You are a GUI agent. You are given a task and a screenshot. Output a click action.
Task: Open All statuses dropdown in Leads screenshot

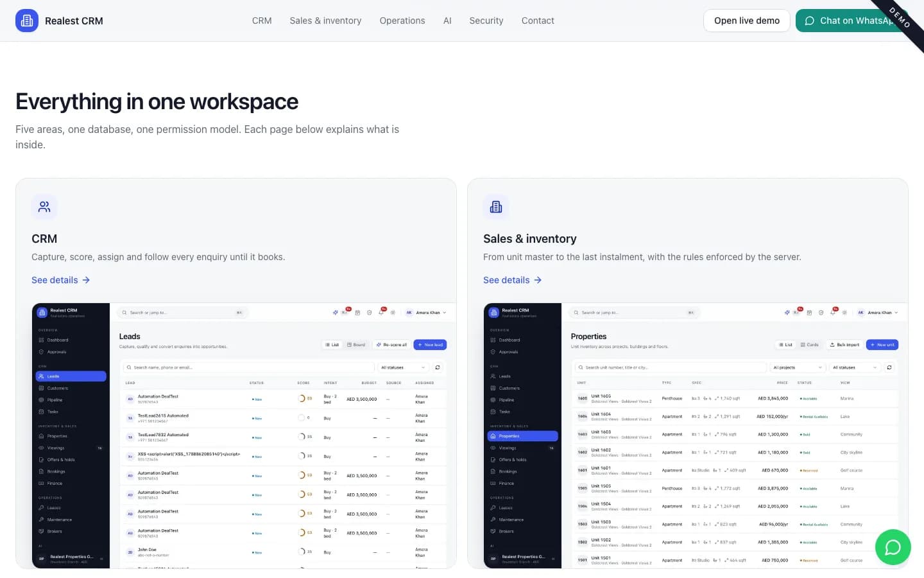pyautogui.click(x=403, y=367)
